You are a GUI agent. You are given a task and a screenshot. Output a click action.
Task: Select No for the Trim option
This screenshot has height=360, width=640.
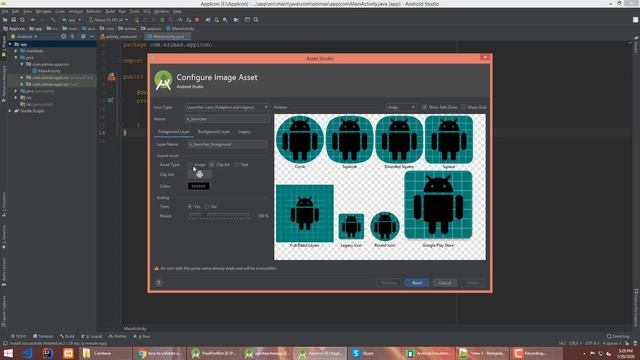coord(207,207)
